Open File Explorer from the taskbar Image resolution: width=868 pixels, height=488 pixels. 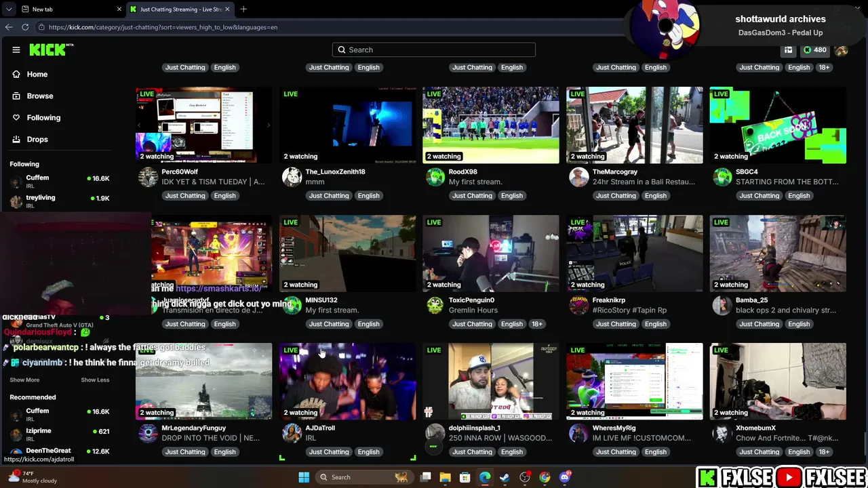pos(445,477)
